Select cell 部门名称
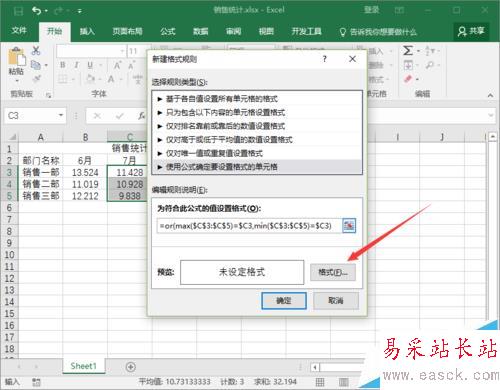This screenshot has width=500, height=390. pos(41,161)
